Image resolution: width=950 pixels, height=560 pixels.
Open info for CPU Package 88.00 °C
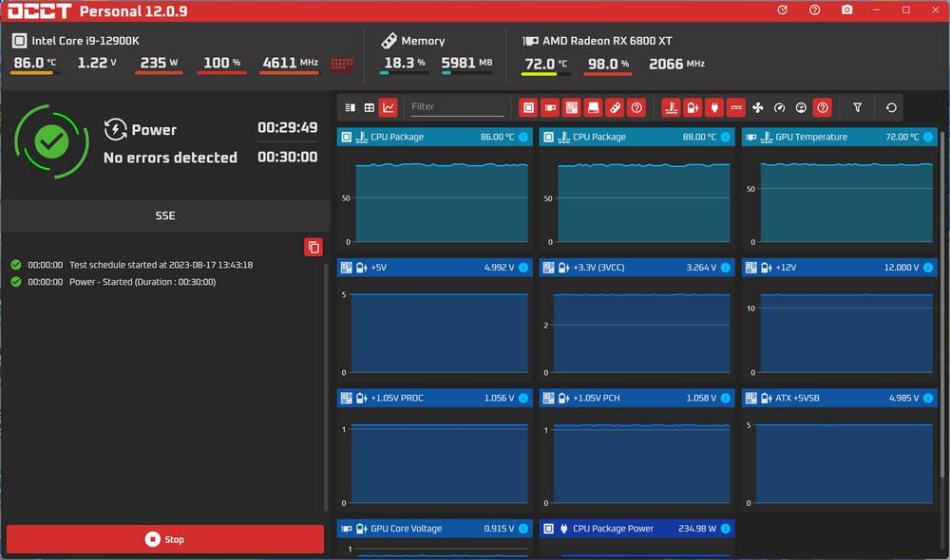[x=725, y=137]
